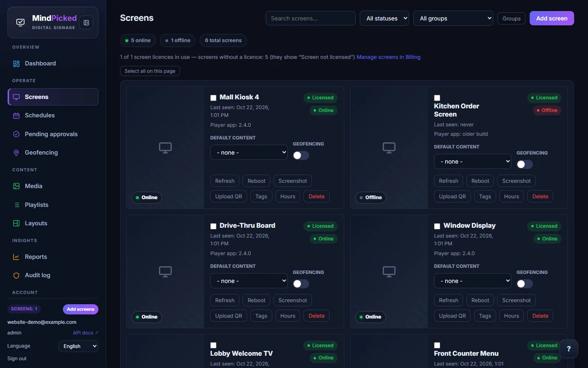This screenshot has height=368, width=588.
Task: Tick the Drive-Thru Board checkbox
Action: [x=213, y=226]
